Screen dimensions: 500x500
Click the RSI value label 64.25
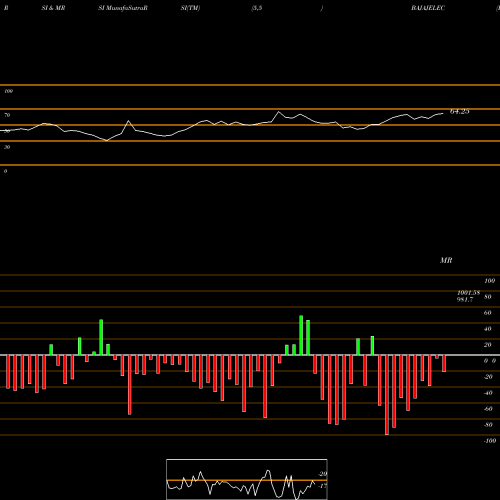point(459,112)
